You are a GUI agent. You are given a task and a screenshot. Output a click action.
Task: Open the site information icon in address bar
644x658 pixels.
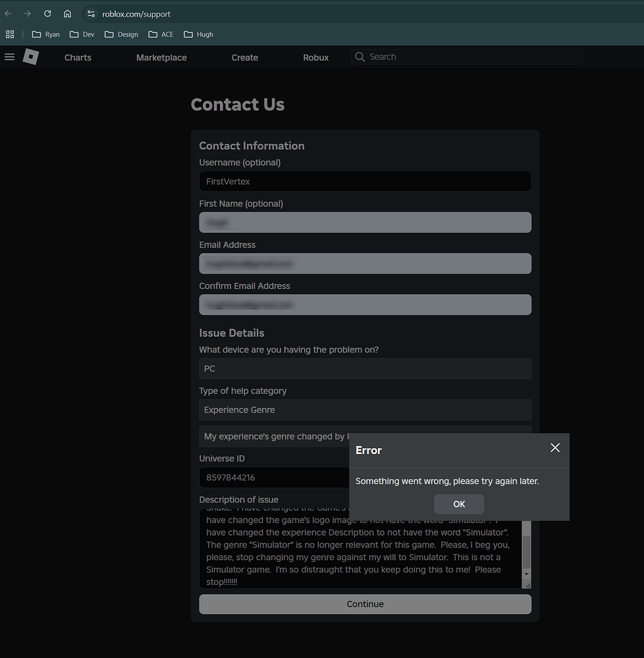click(90, 13)
